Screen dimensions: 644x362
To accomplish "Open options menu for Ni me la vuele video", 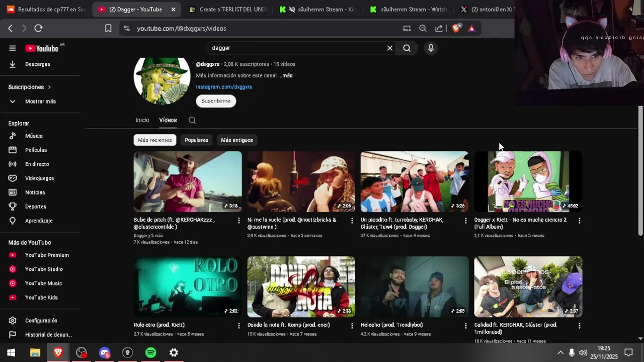I will [352, 221].
